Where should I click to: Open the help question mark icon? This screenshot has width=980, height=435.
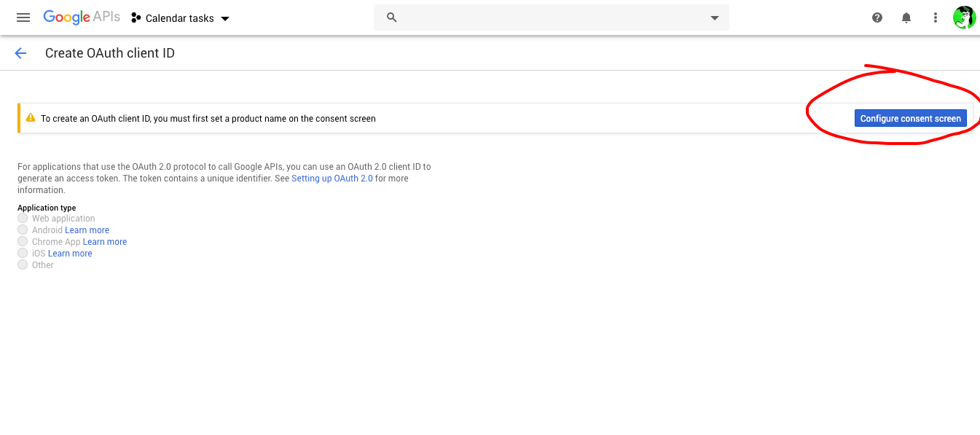[x=877, y=17]
